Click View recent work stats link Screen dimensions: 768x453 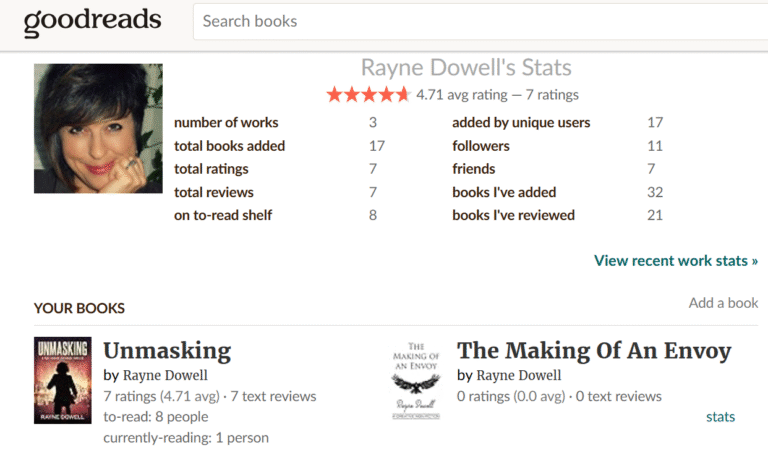point(675,261)
